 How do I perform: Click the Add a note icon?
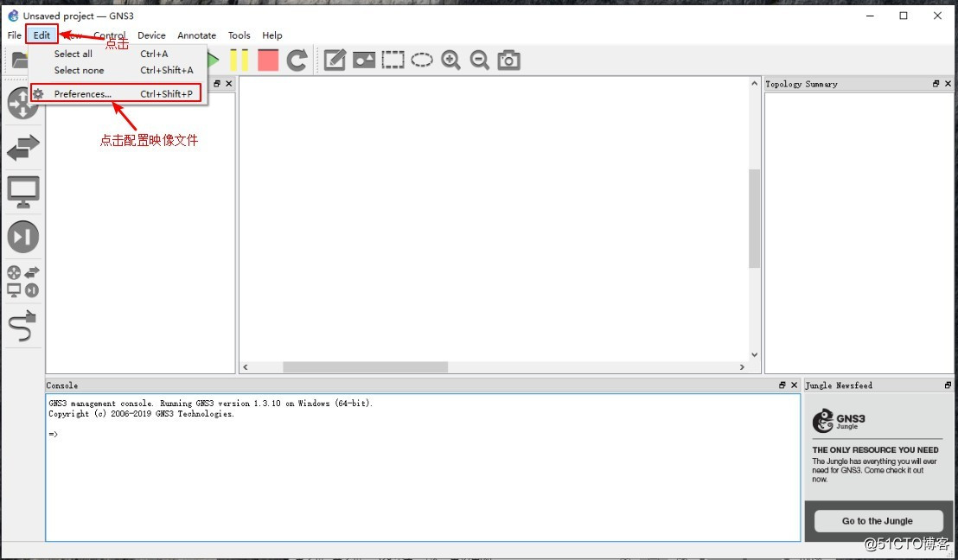point(335,60)
